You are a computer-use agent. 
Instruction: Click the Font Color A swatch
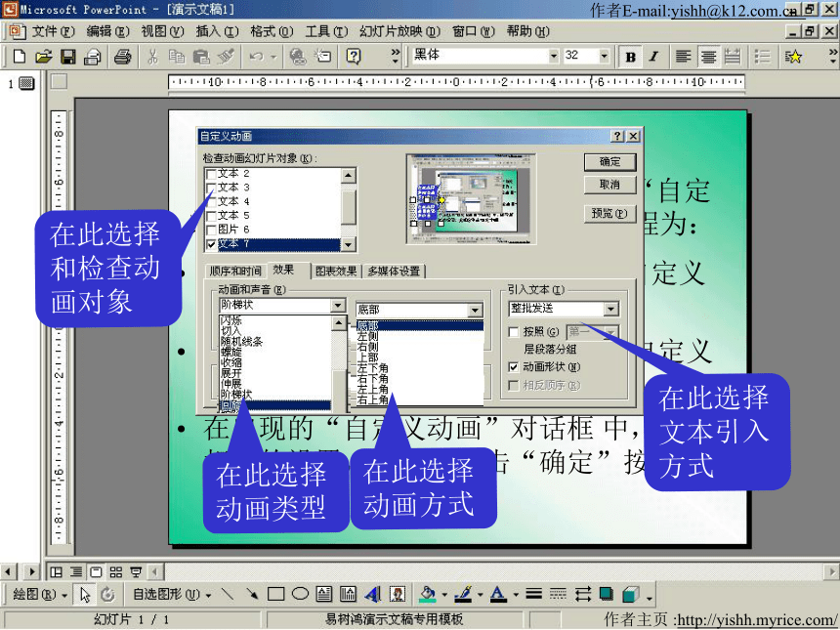coord(499,594)
